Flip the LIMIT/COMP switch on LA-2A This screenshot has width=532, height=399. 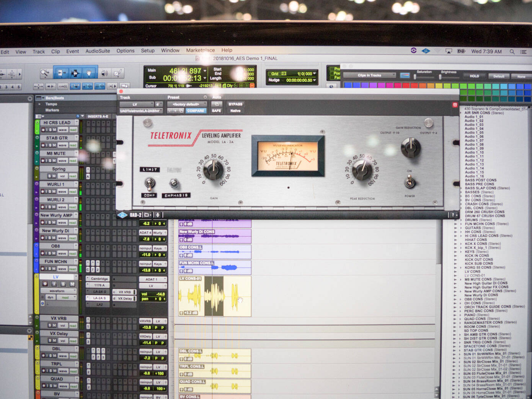[x=150, y=183]
